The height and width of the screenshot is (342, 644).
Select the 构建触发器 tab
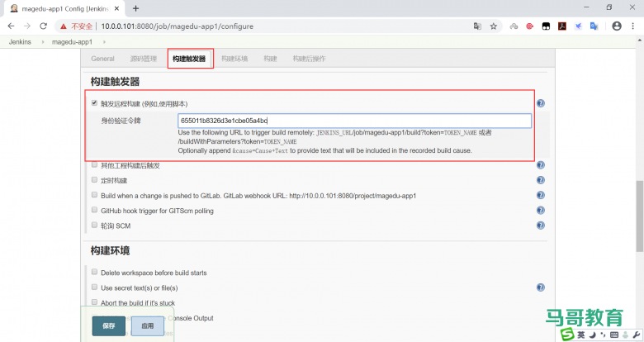[x=189, y=59]
